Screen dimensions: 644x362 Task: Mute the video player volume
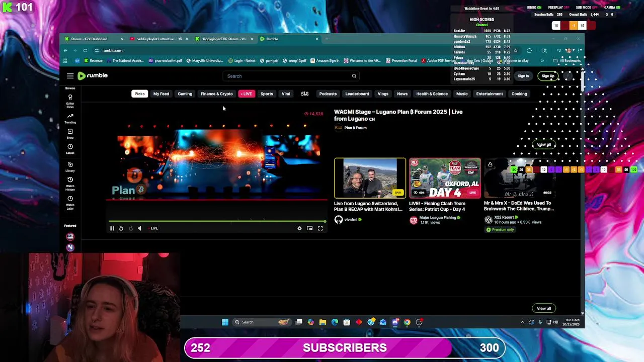click(139, 228)
